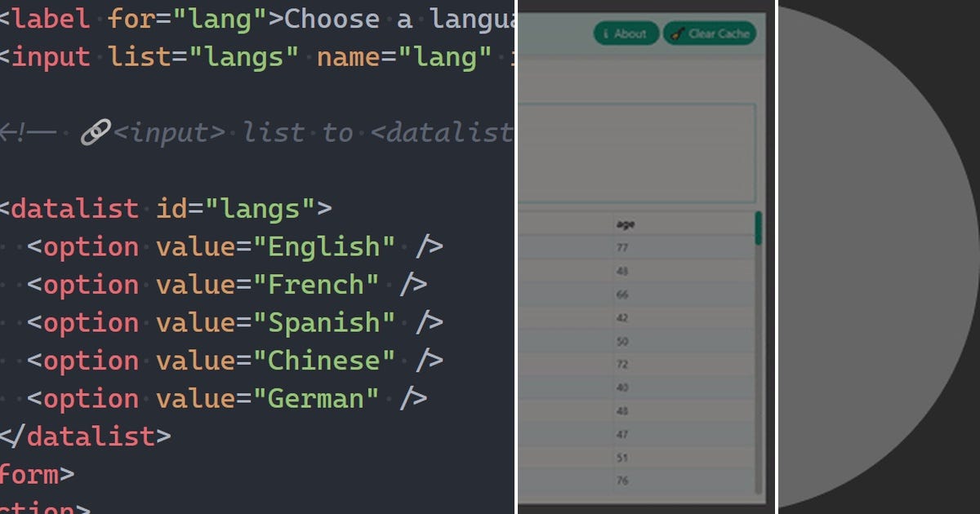Viewport: 980px width, 514px height.
Task: Select the table row showing age 42
Action: click(621, 318)
